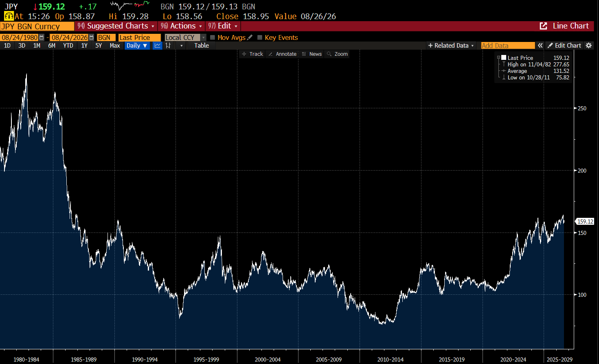Click the pop-out chart icon beside Line Chart
The height and width of the screenshot is (364, 599).
(x=543, y=26)
